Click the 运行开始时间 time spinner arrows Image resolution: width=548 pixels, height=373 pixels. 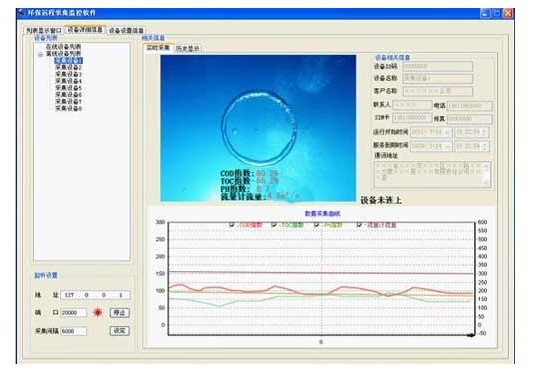(x=485, y=132)
